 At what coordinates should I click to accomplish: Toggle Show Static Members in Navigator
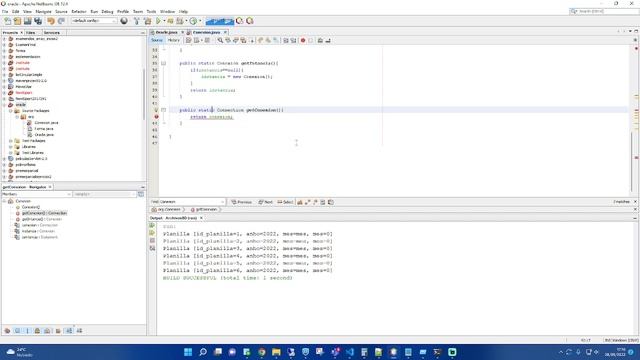[x=27, y=331]
